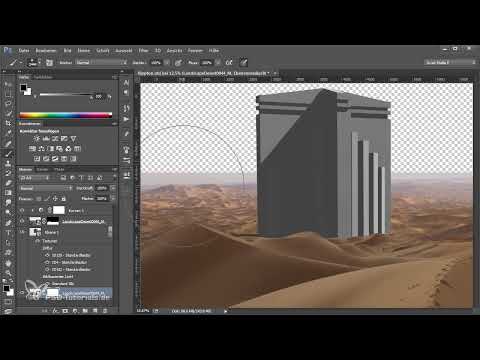The height and width of the screenshot is (360, 480).
Task: Select the Hand tool
Action: click(8, 263)
